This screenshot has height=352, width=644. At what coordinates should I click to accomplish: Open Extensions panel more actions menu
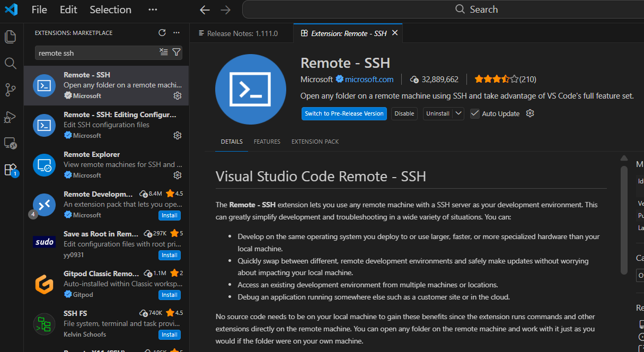click(177, 33)
